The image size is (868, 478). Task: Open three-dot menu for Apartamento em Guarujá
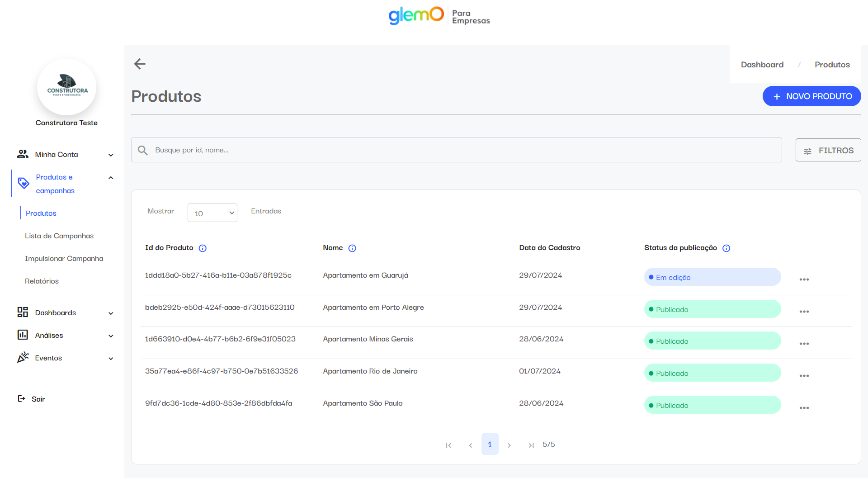click(x=804, y=279)
